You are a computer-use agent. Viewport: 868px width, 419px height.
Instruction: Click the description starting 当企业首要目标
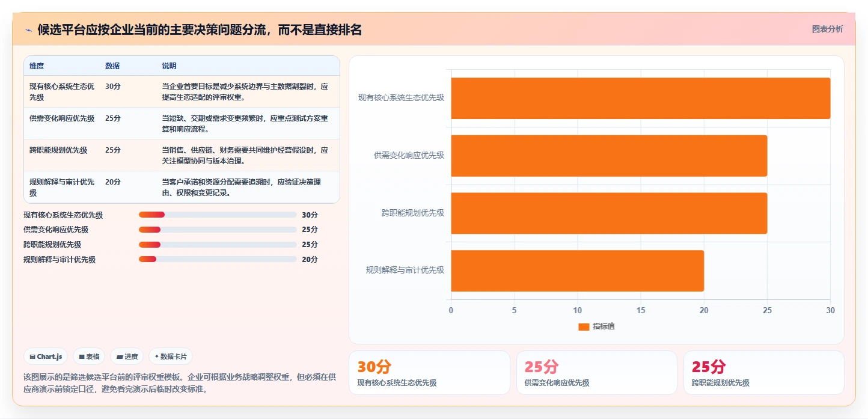[x=245, y=91]
